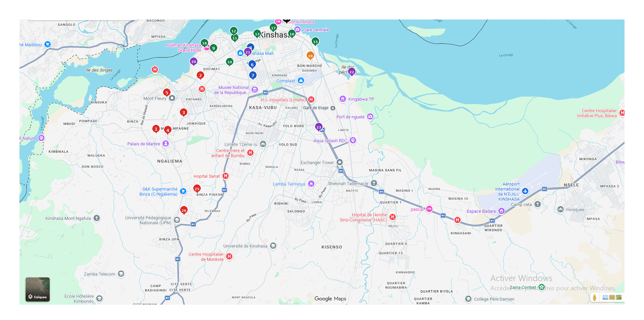Viewport: 644px width, 320px height.
Task: Click the Google Maps logo
Action: [x=330, y=298]
